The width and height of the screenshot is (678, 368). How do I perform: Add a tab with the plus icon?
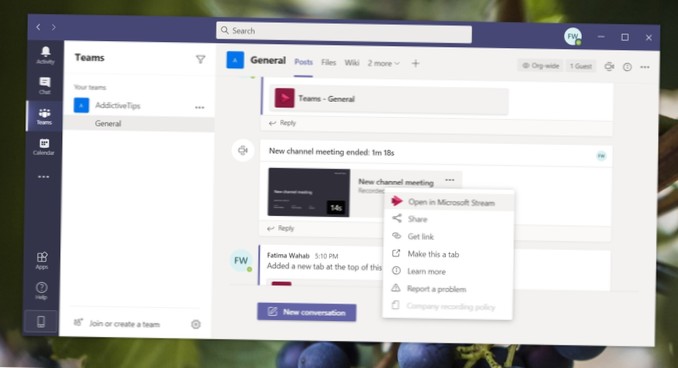[415, 64]
